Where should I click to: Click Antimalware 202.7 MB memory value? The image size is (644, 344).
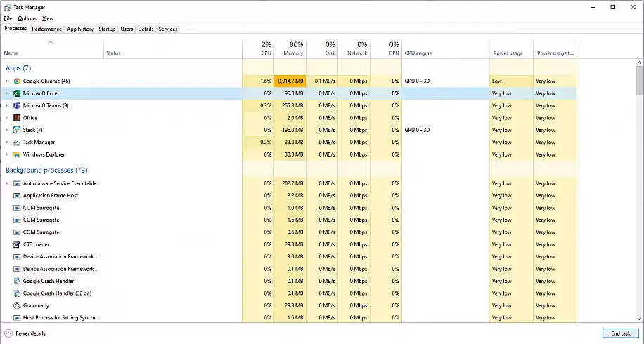pyautogui.click(x=293, y=183)
